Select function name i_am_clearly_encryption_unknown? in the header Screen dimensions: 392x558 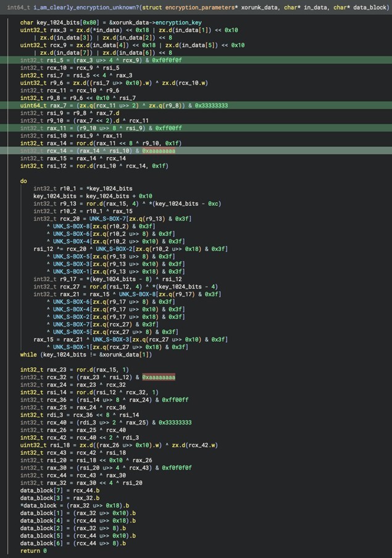click(x=86, y=7)
